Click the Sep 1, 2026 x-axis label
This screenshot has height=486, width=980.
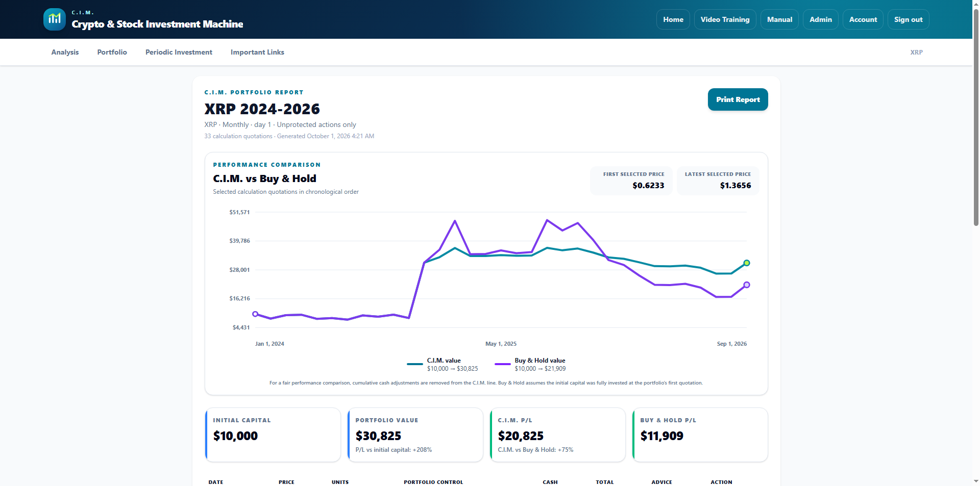tap(731, 344)
